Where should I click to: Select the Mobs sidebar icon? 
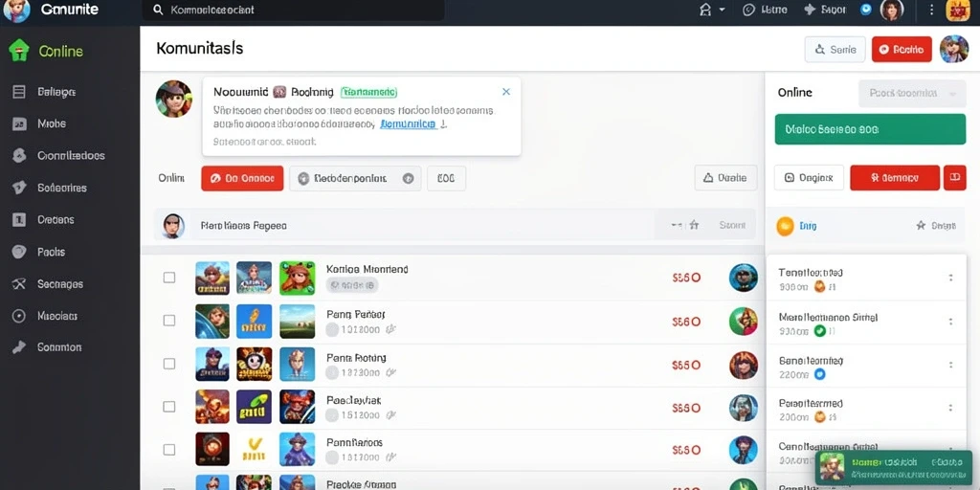pyautogui.click(x=19, y=123)
